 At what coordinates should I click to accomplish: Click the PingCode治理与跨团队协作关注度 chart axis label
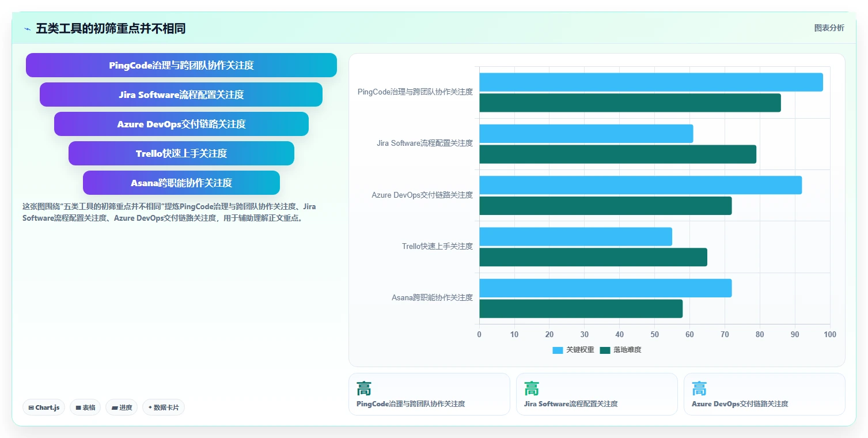[415, 92]
